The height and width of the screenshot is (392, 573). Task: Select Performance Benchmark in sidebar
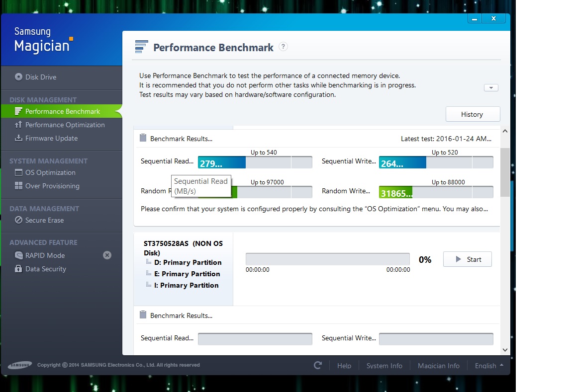pos(61,111)
